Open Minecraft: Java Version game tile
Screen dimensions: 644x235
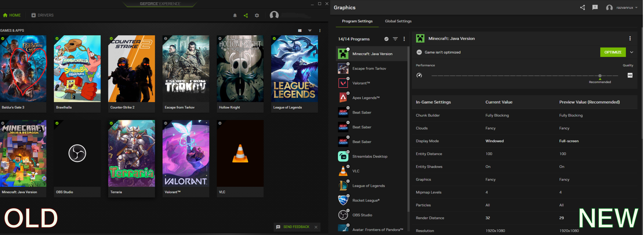[x=23, y=158]
